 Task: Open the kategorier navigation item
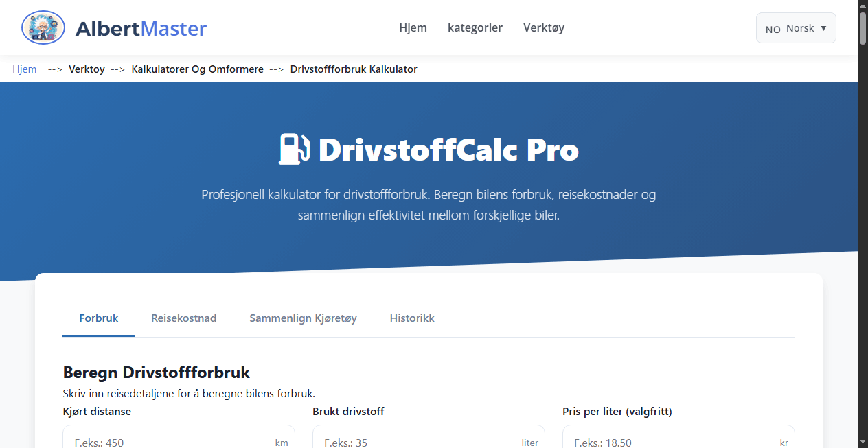pos(475,27)
